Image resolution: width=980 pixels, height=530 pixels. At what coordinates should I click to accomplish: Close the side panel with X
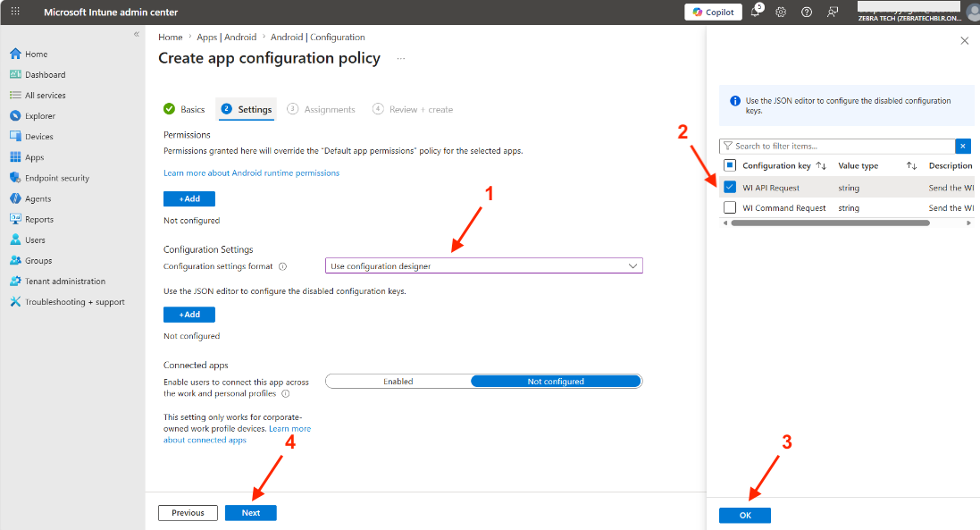point(965,40)
